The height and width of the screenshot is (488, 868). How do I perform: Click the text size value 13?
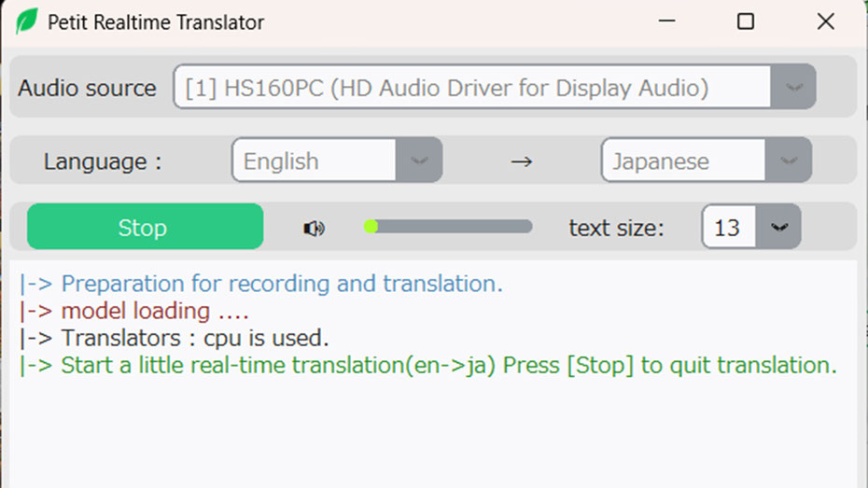[729, 227]
